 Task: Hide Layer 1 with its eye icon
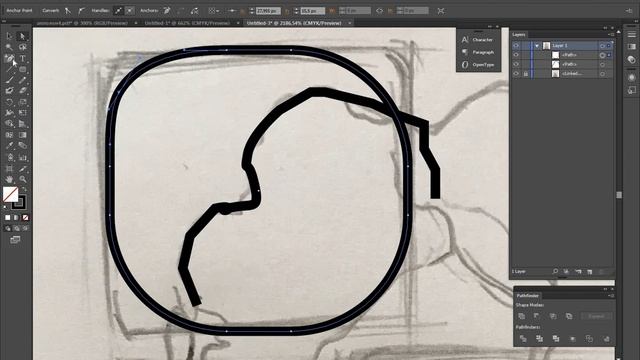click(x=516, y=46)
